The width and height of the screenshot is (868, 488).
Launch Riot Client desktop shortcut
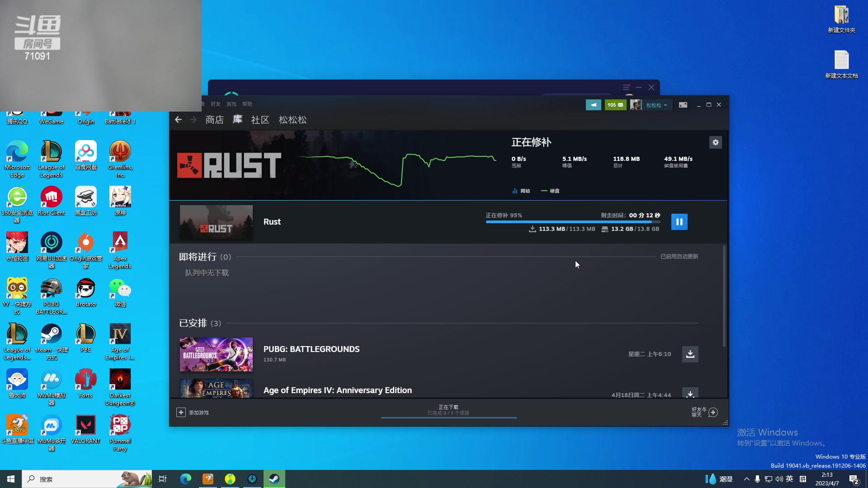tap(52, 201)
